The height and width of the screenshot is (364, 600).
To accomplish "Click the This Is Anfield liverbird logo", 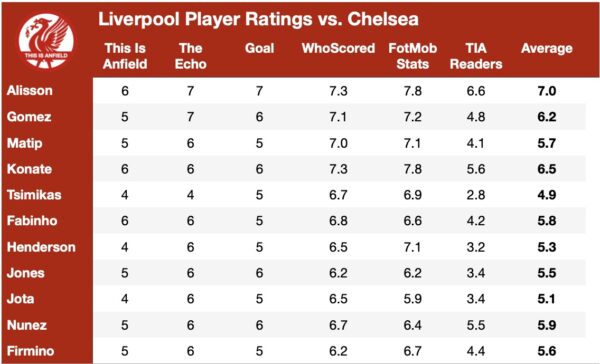I will click(x=47, y=41).
